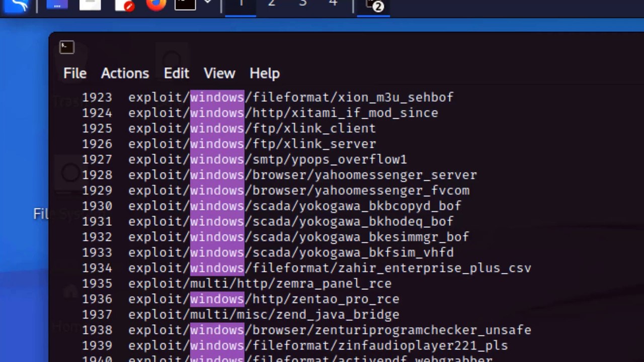Switch to workspace 4
Viewport: 644px width, 362px height.
(x=333, y=4)
